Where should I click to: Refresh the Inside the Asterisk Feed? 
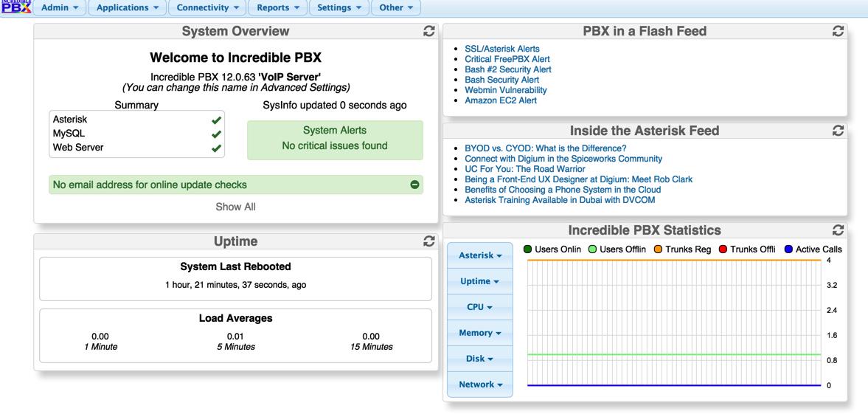pos(838,131)
